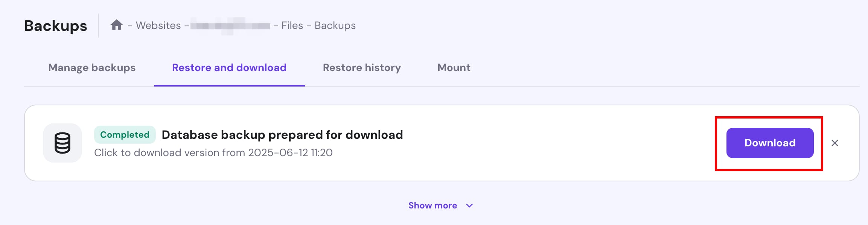This screenshot has height=225, width=868.
Task: Select the Restore and download tab
Action: (229, 68)
